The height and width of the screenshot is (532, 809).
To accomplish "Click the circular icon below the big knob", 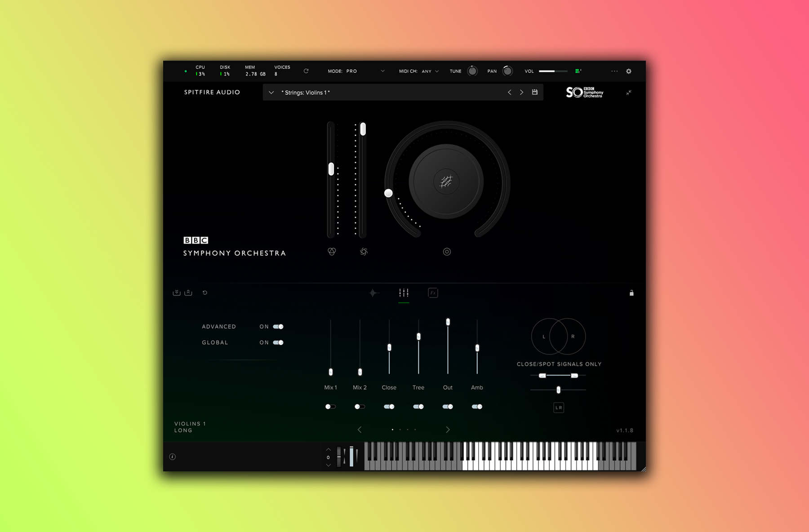I will pos(447,252).
